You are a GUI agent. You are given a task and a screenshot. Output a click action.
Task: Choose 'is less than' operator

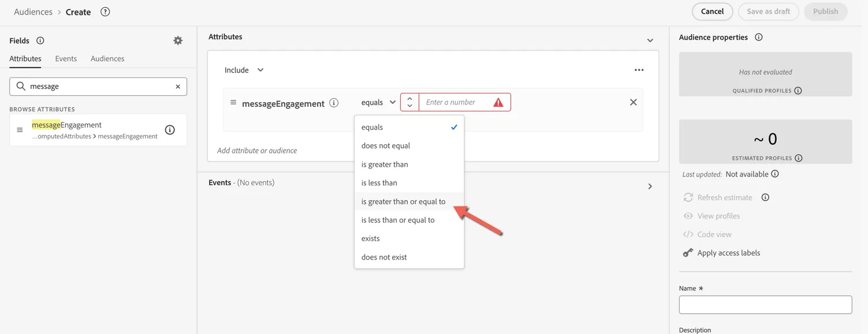click(x=409, y=183)
